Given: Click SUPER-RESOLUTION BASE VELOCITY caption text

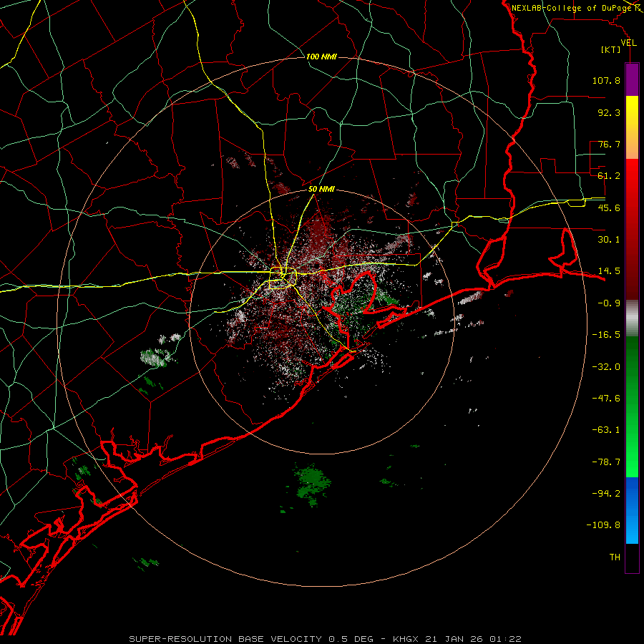Looking at the screenshot, I should coord(225,639).
